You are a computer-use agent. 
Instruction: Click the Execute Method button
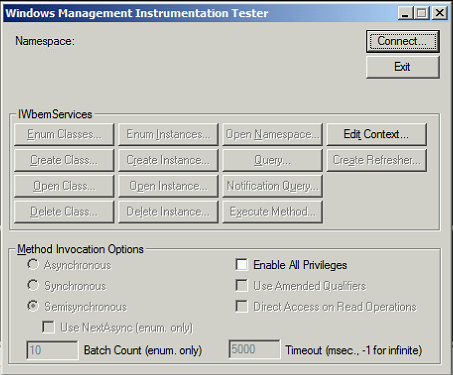point(272,212)
